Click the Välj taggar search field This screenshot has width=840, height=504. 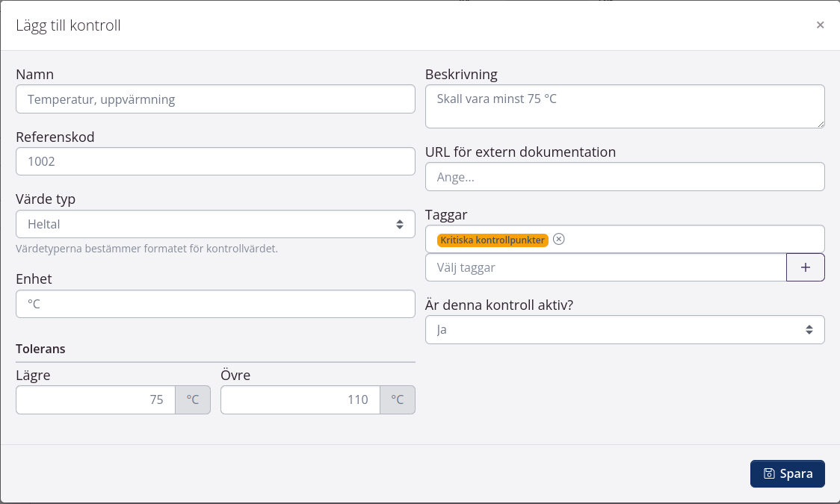click(x=605, y=267)
